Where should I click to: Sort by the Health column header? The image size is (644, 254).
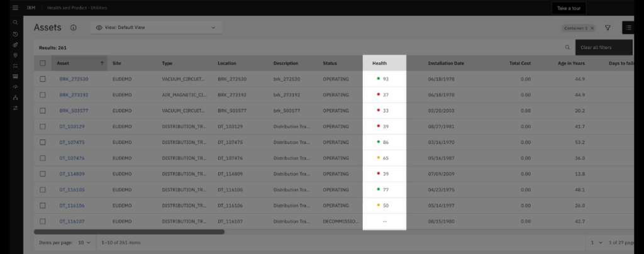[379, 63]
